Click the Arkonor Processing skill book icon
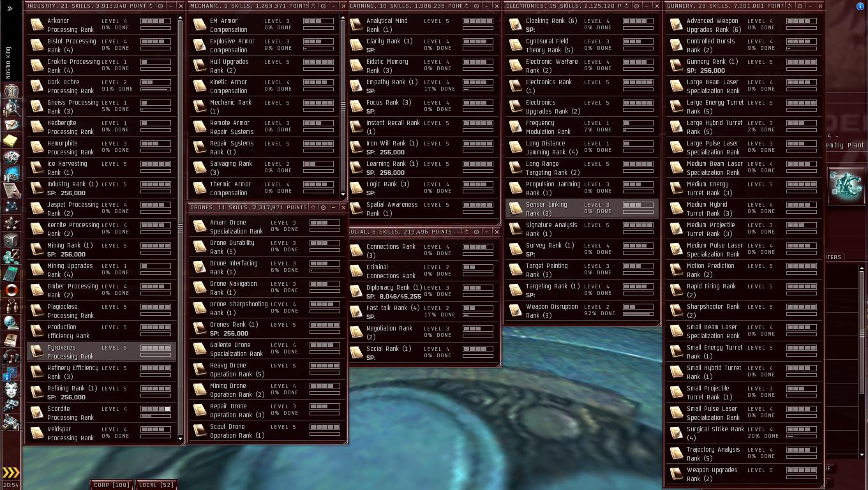868x490 pixels. [x=38, y=25]
